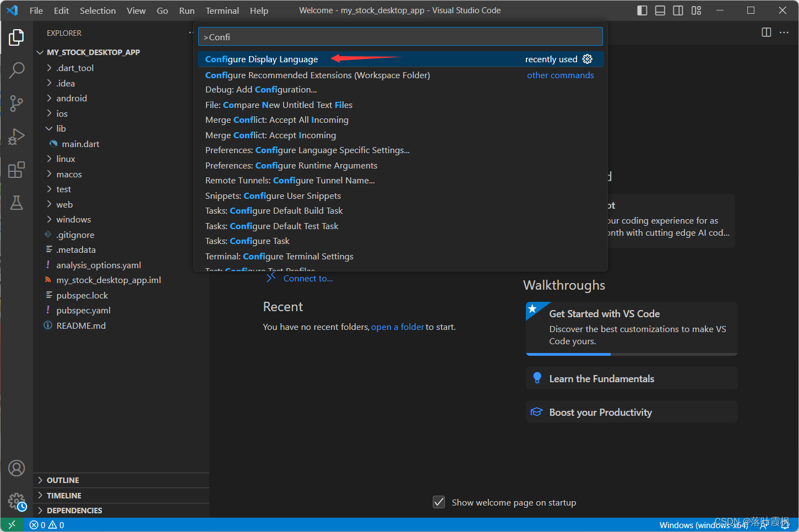Collapse the lib folder
Image resolution: width=799 pixels, height=532 pixels.
click(49, 128)
